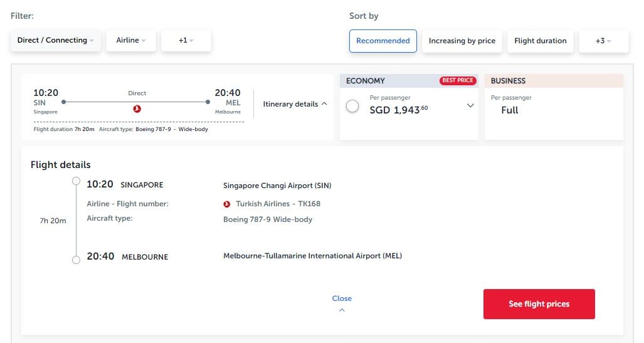Expand the +3 more sort options

click(603, 41)
